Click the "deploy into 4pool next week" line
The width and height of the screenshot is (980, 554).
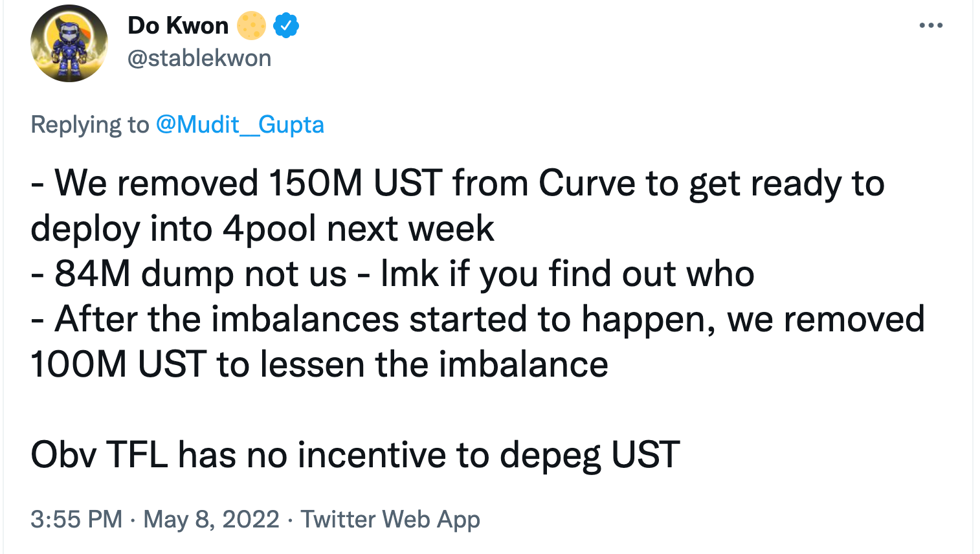pos(262,228)
